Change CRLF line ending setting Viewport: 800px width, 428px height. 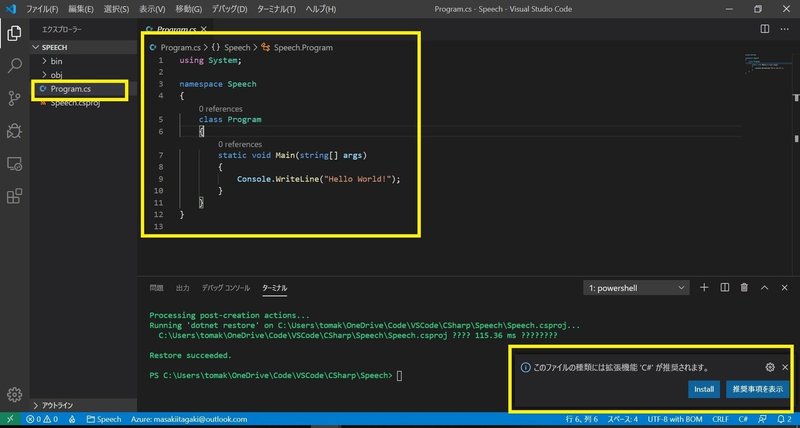pyautogui.click(x=720, y=419)
